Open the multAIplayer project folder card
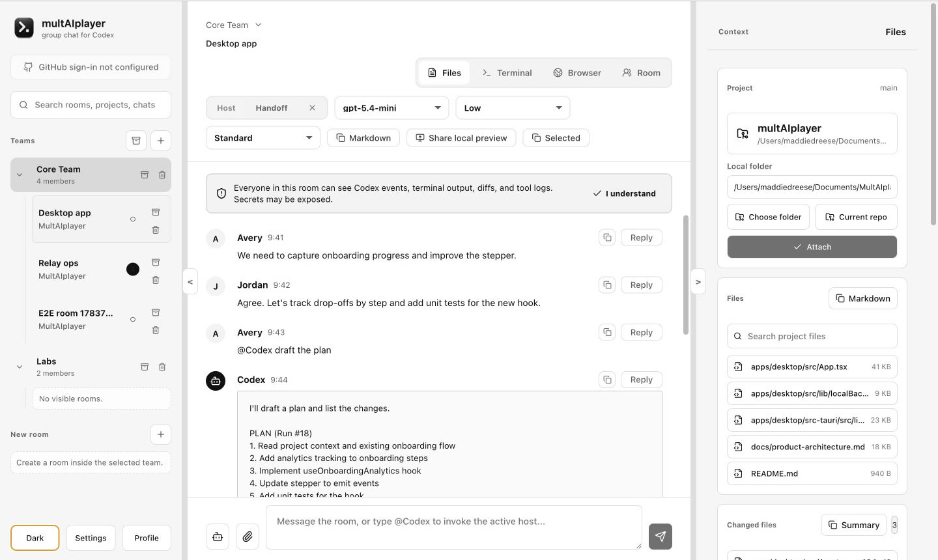 tap(812, 133)
